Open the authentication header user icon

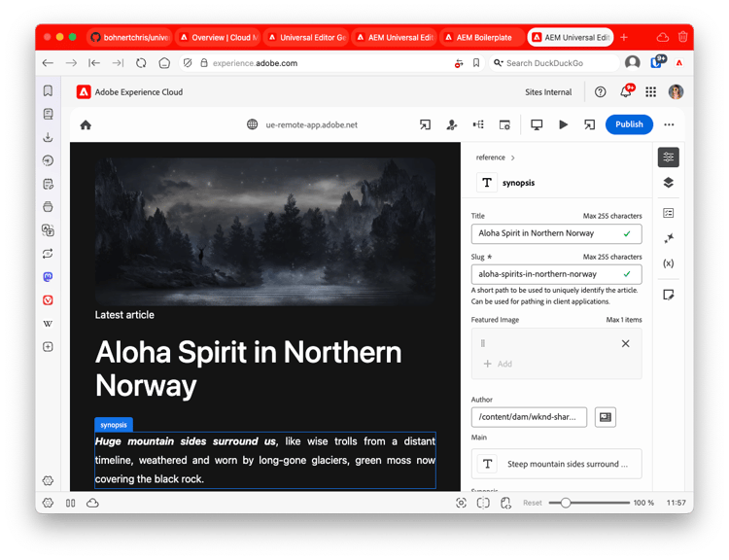click(x=451, y=124)
